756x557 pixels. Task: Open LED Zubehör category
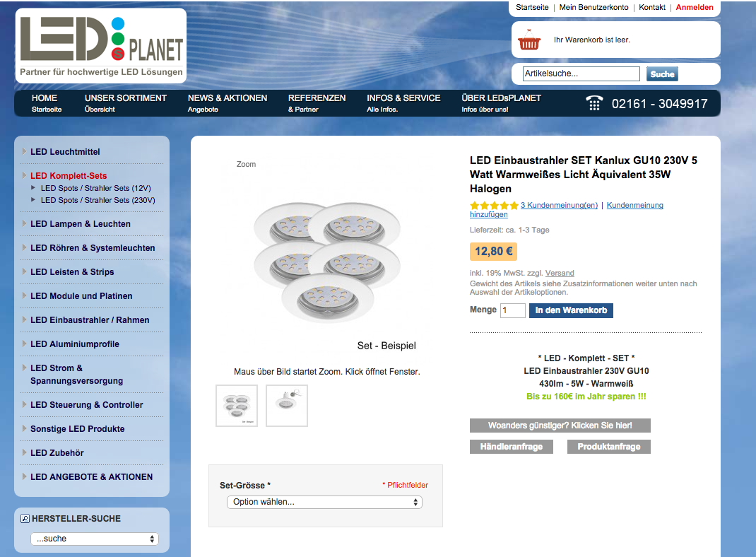click(x=57, y=453)
